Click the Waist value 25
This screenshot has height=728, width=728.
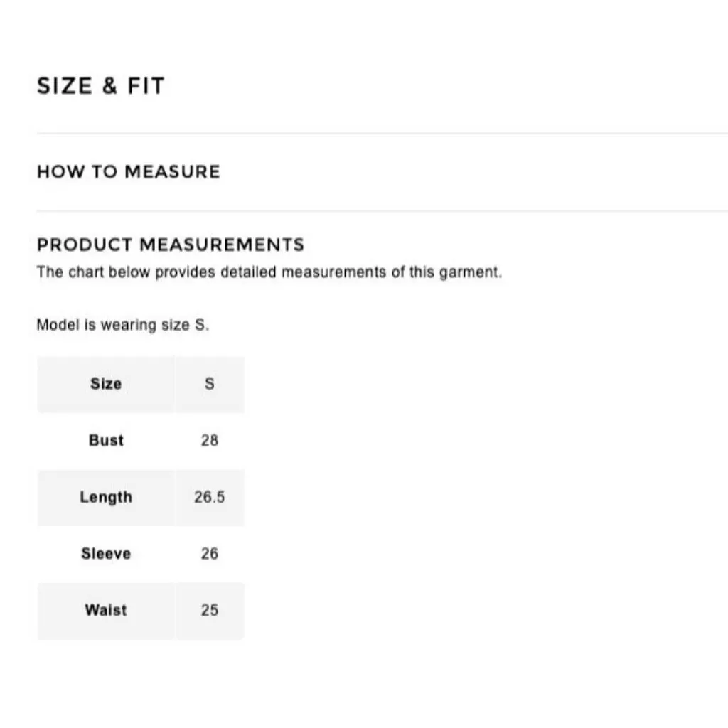point(210,610)
